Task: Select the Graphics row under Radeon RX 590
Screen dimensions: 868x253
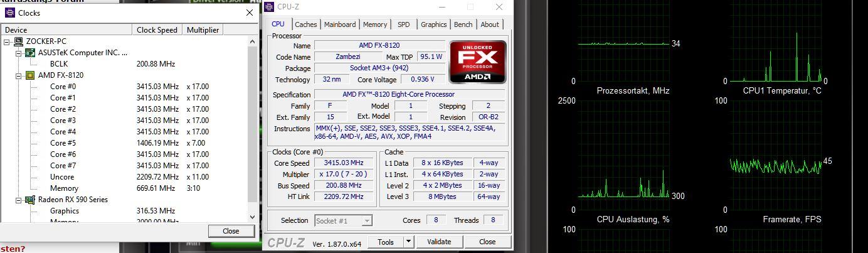Action: pos(124,211)
